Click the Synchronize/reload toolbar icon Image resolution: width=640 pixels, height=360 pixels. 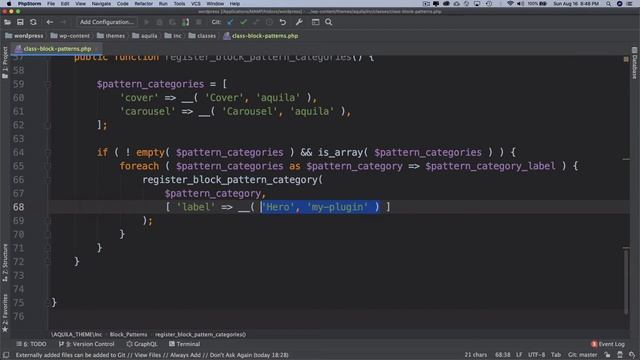33,22
